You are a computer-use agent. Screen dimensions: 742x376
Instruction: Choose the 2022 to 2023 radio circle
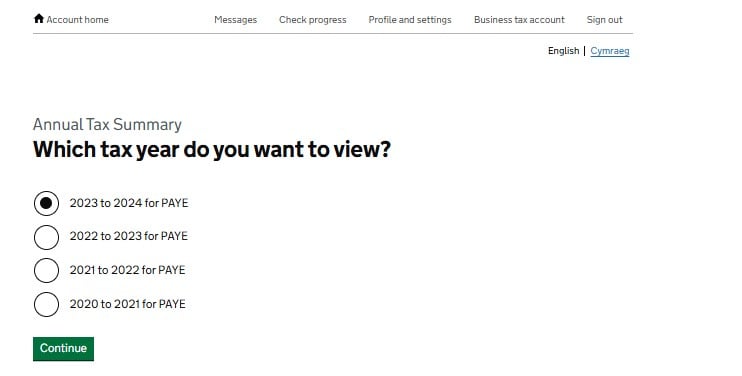pos(46,237)
